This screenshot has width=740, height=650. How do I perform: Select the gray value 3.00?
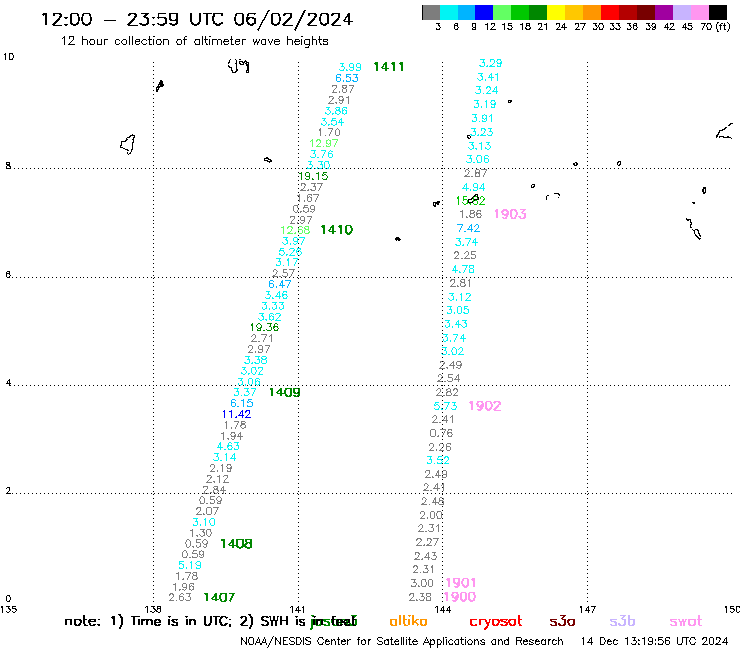click(x=421, y=583)
